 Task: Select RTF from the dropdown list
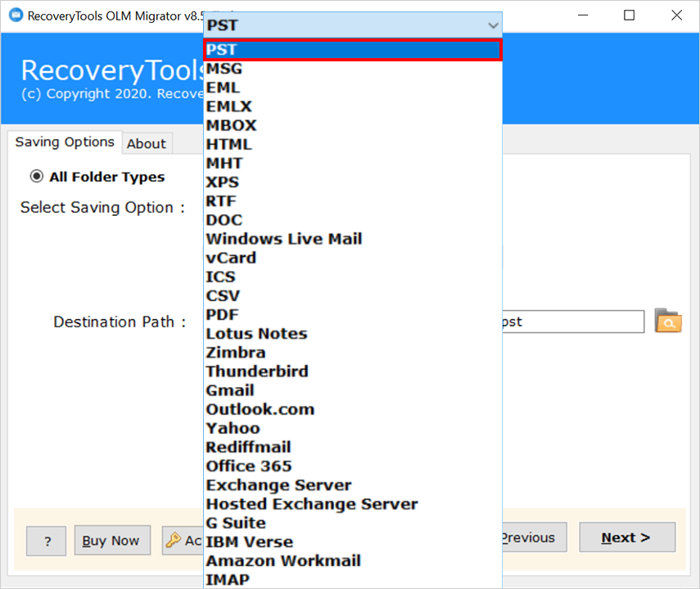pos(353,201)
